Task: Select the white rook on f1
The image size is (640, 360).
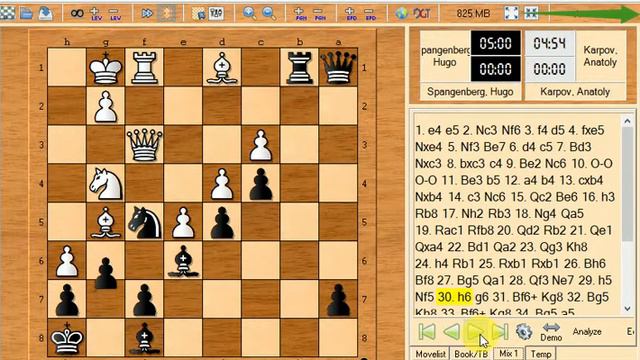Action: pos(144,67)
